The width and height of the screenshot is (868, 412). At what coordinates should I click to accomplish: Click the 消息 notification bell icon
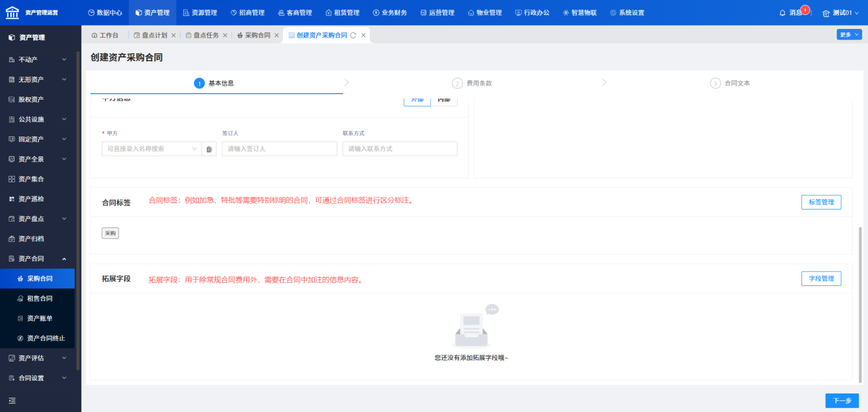tap(782, 13)
